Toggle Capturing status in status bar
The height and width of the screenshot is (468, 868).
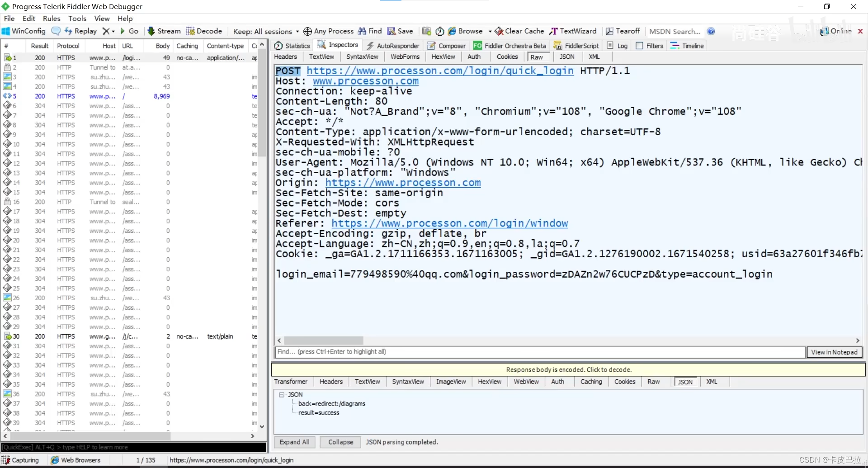click(x=20, y=460)
